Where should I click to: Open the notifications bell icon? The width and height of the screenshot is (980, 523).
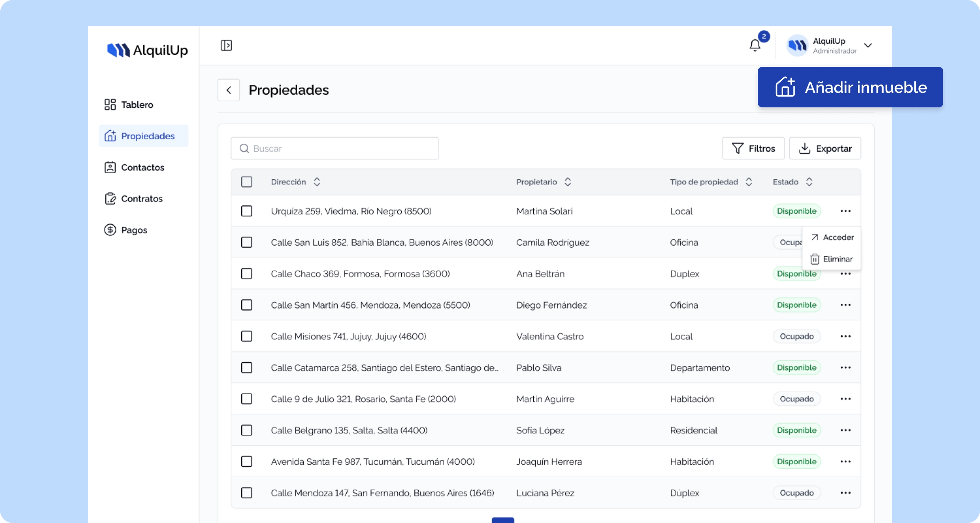755,45
